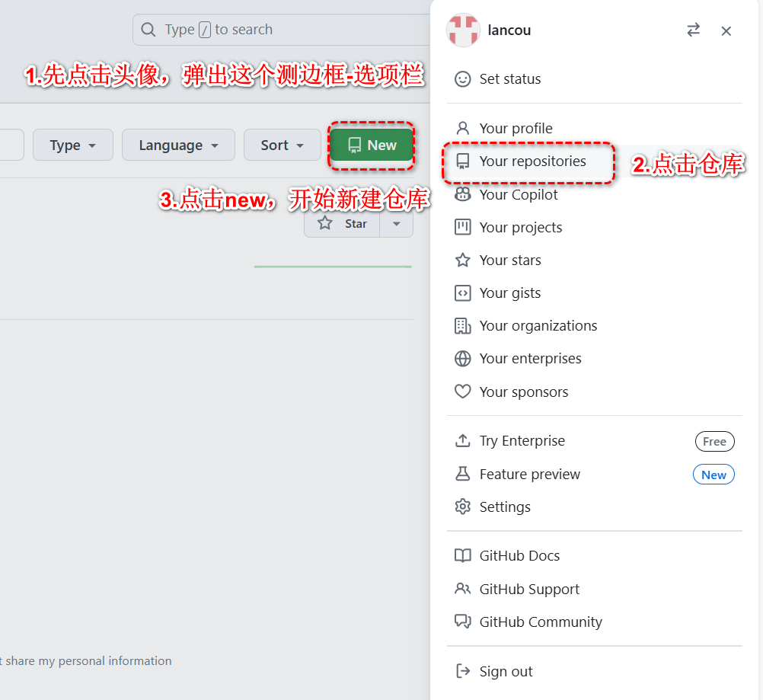The height and width of the screenshot is (700, 763).
Task: Click the Your enterprises globe icon
Action: click(x=464, y=358)
